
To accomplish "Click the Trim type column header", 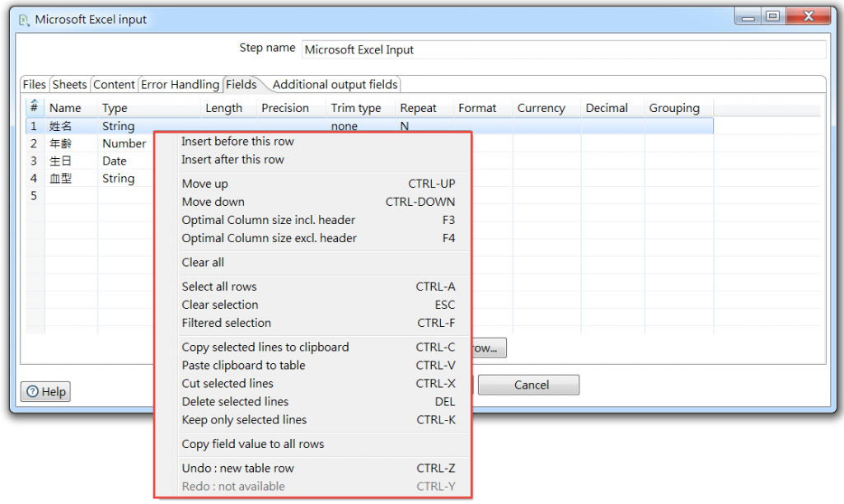I will (361, 108).
